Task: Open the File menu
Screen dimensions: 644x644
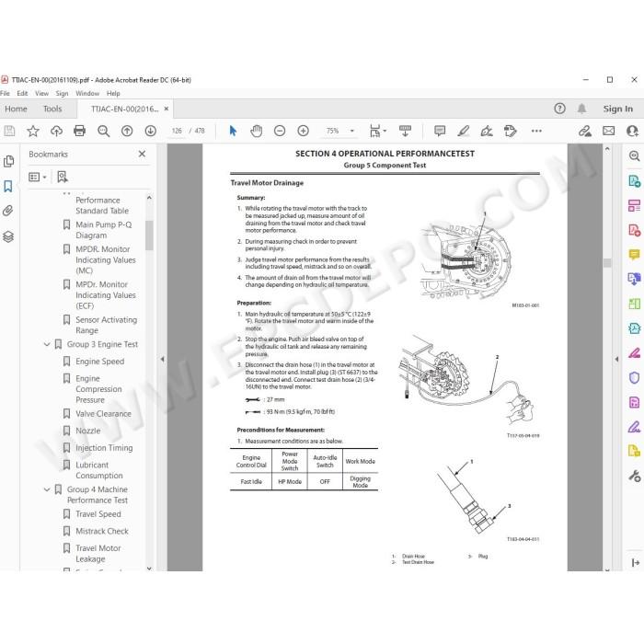Action: pos(5,94)
